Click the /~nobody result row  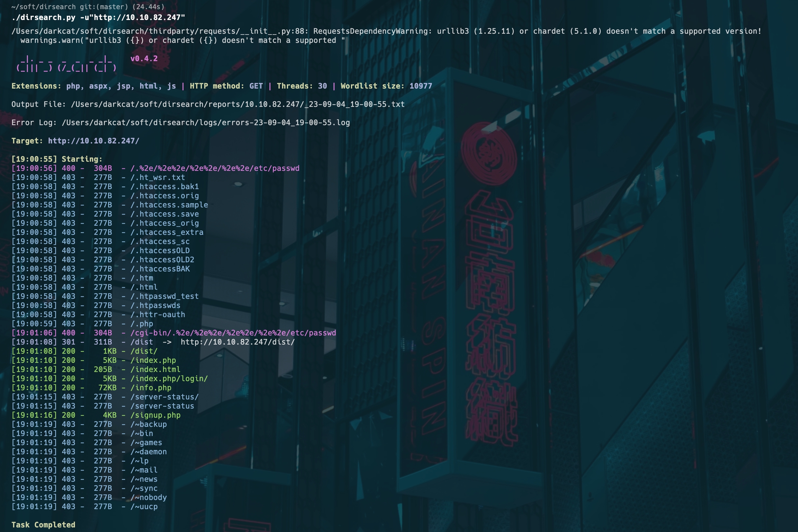[x=89, y=498]
